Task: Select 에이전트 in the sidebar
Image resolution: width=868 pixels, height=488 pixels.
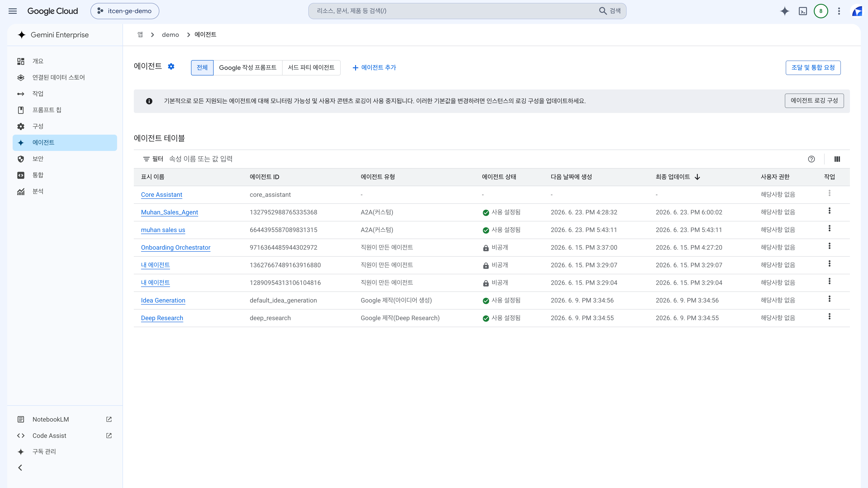Action: (x=65, y=143)
